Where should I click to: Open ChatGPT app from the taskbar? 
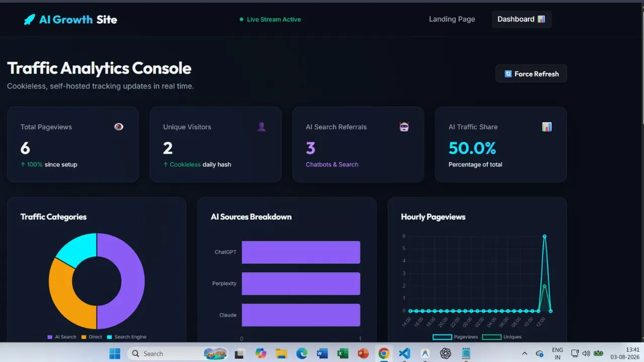click(445, 353)
